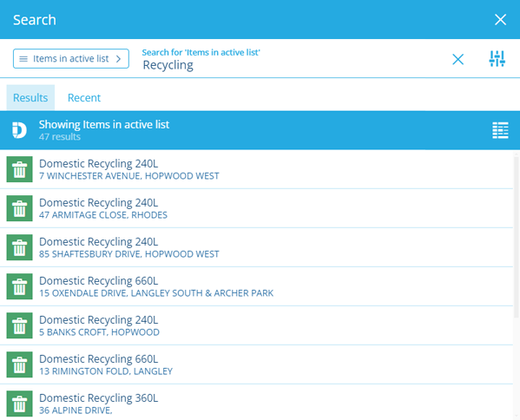Click bin icon for 85 Shaftesbury Drive
This screenshot has height=420, width=520.
click(x=20, y=247)
